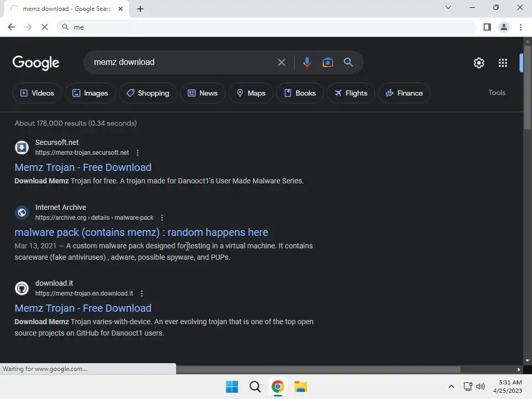This screenshot has width=532, height=399.
Task: Click the Chrome taskbar icon
Action: pyautogui.click(x=277, y=387)
